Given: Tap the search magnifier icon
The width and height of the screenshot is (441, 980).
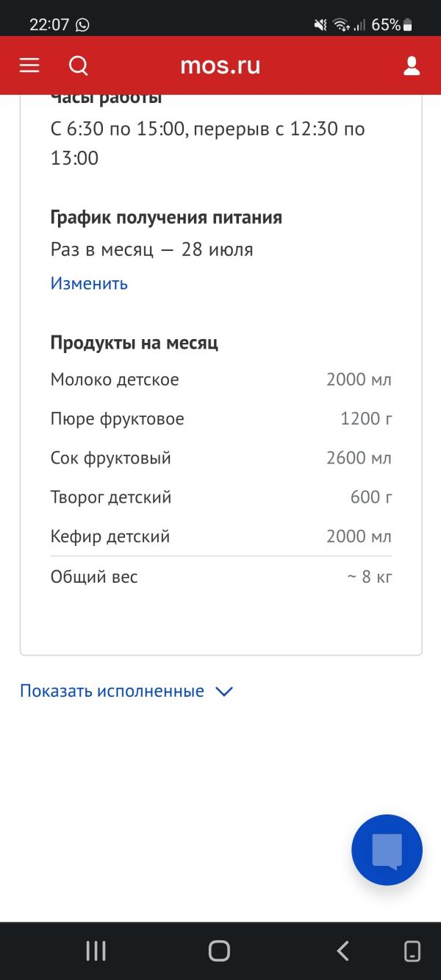Looking at the screenshot, I should pyautogui.click(x=79, y=65).
